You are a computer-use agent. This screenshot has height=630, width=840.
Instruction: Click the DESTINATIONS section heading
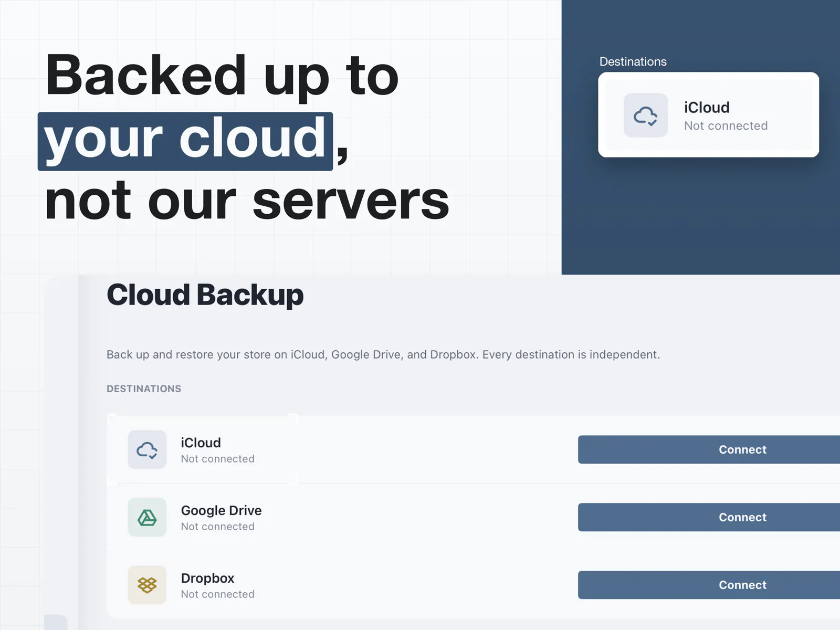pos(144,388)
